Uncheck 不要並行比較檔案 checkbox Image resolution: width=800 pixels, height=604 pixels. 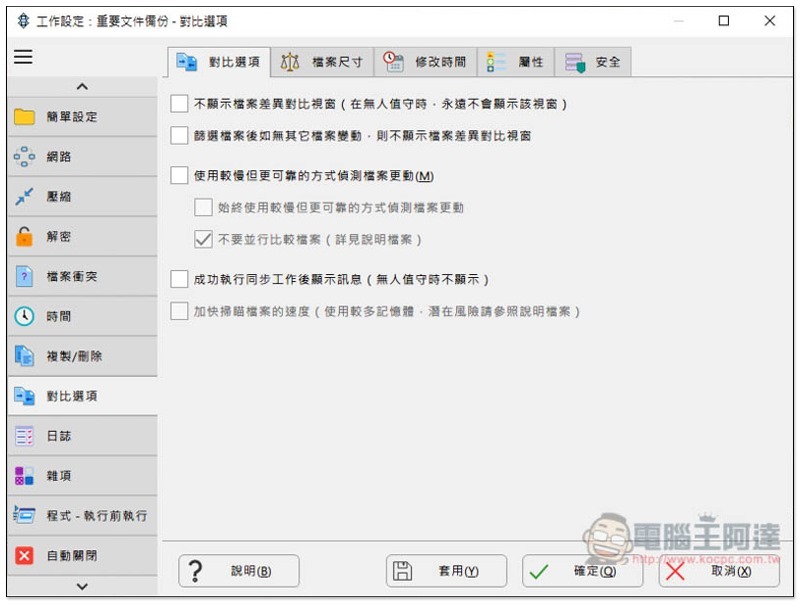pos(203,239)
